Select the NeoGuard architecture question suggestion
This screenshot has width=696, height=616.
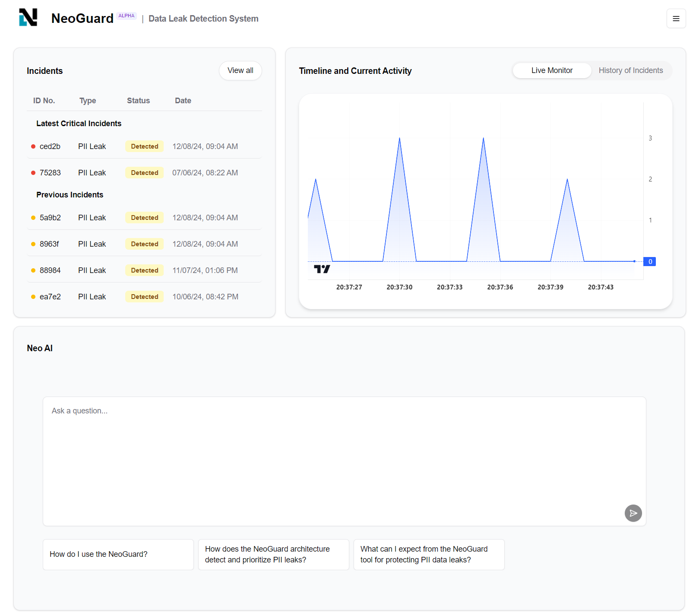274,554
